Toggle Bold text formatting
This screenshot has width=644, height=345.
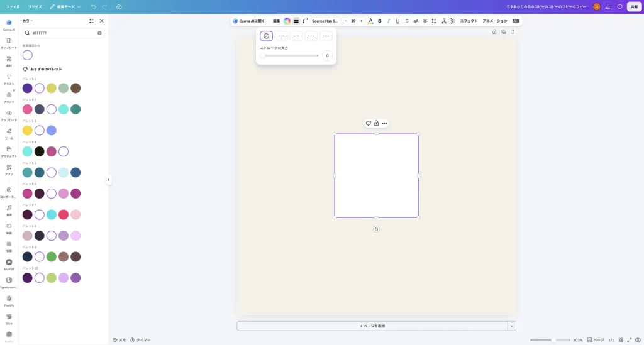pyautogui.click(x=379, y=21)
